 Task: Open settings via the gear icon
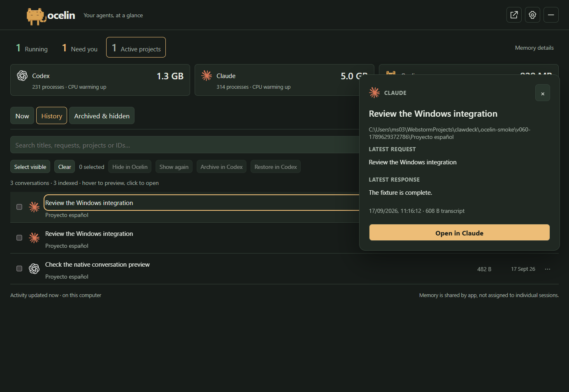(532, 15)
